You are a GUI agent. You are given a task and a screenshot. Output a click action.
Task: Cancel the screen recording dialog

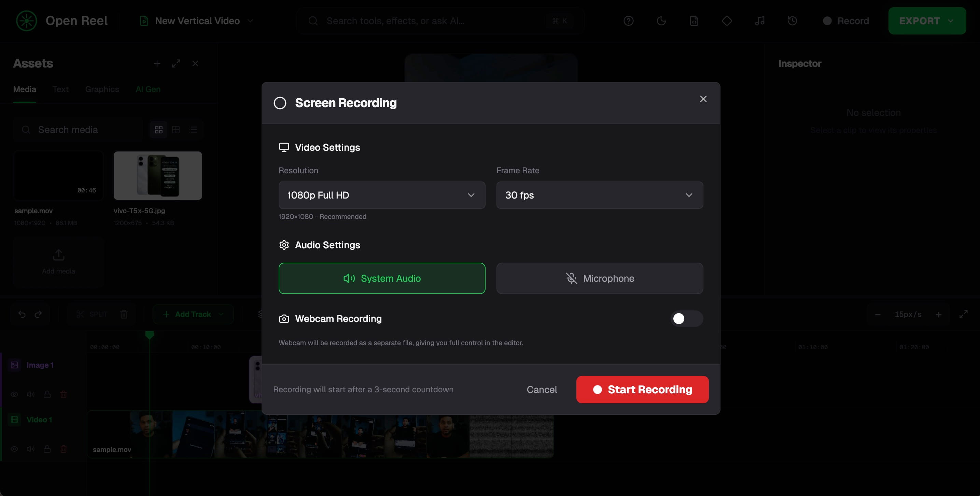(x=541, y=390)
